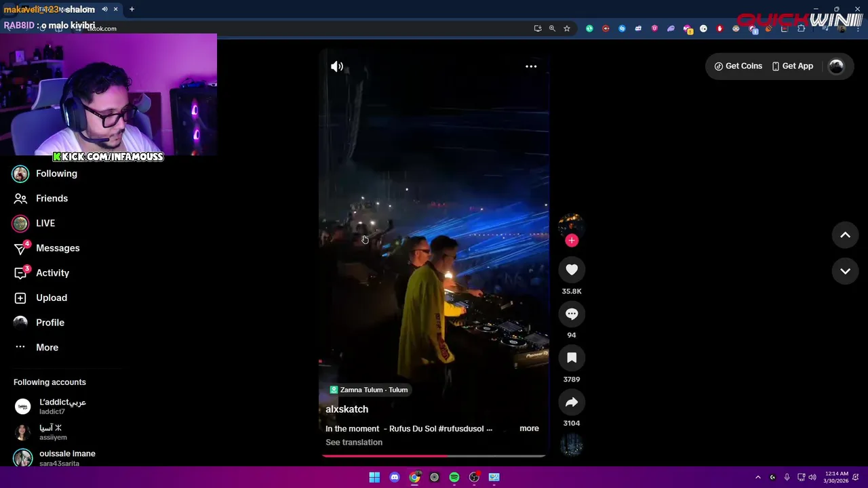Click the install app icon in address bar
Viewport: 868px width, 488px height.
pyautogui.click(x=538, y=28)
